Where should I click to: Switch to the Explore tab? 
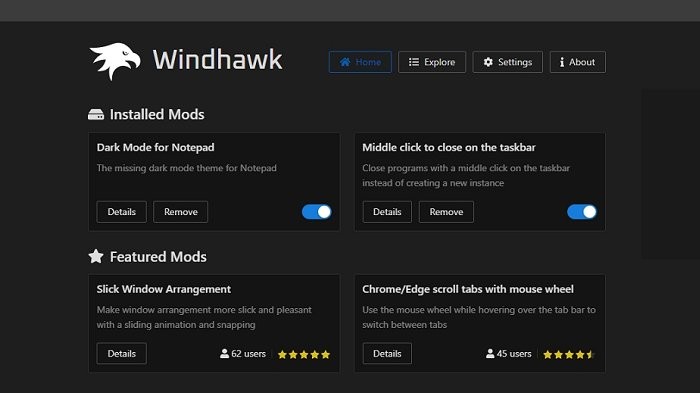pos(432,62)
